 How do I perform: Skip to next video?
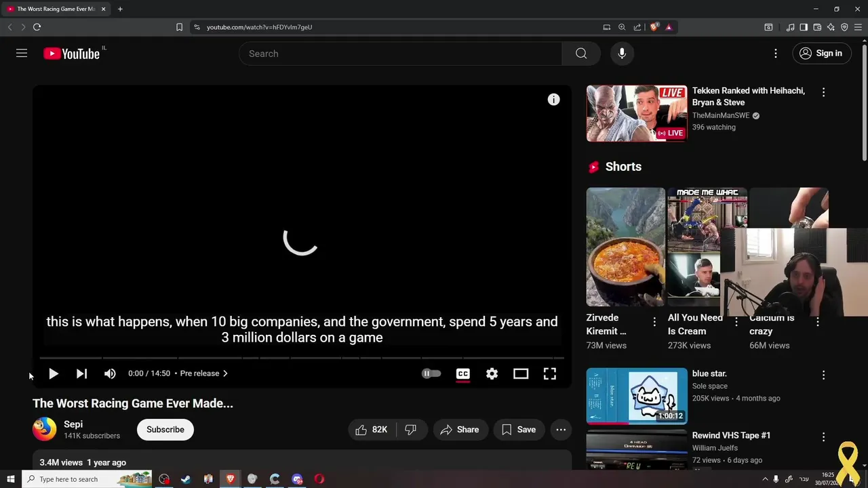point(81,373)
